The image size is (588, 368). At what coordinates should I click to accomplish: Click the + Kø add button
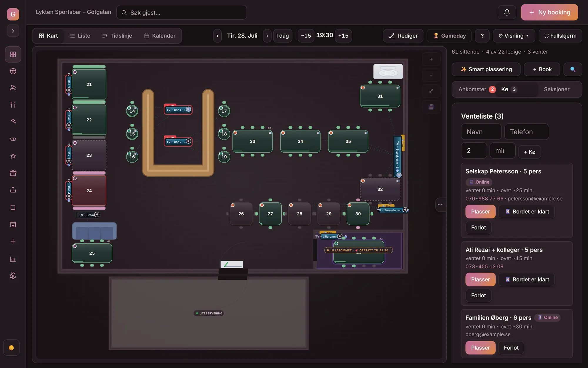529,152
